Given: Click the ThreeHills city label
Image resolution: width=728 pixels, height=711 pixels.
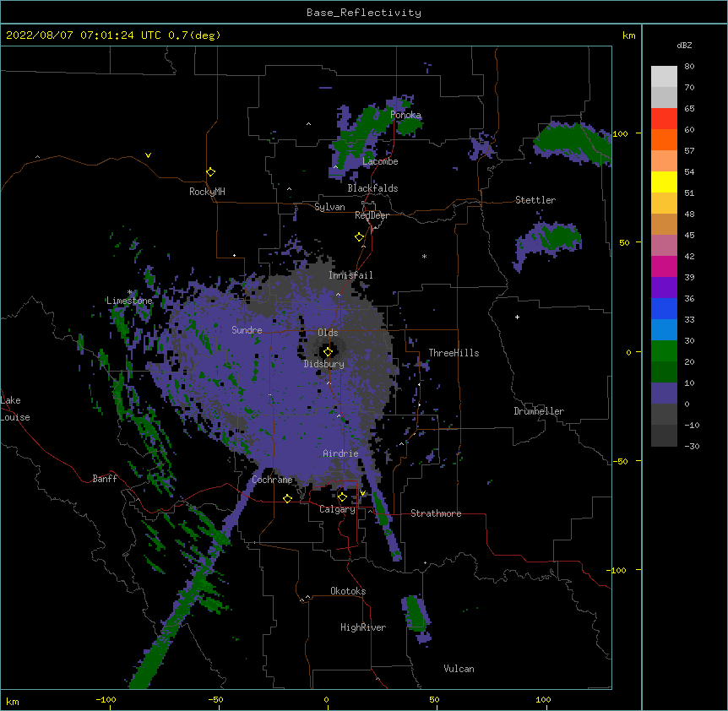Looking at the screenshot, I should tap(454, 353).
